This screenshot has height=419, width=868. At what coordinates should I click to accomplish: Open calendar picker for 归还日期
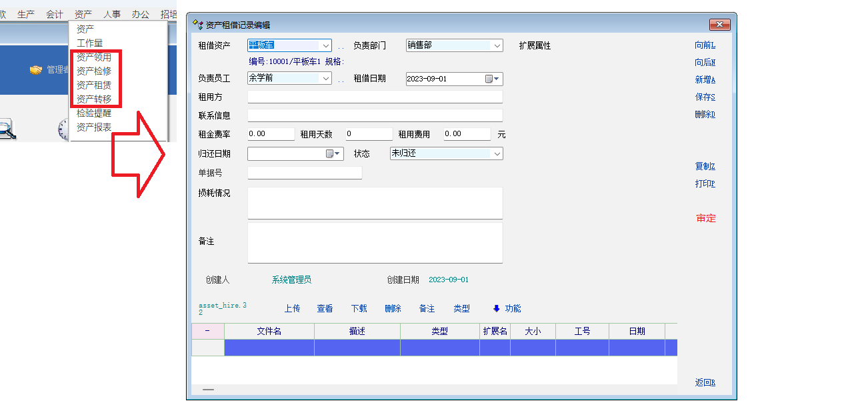[333, 154]
